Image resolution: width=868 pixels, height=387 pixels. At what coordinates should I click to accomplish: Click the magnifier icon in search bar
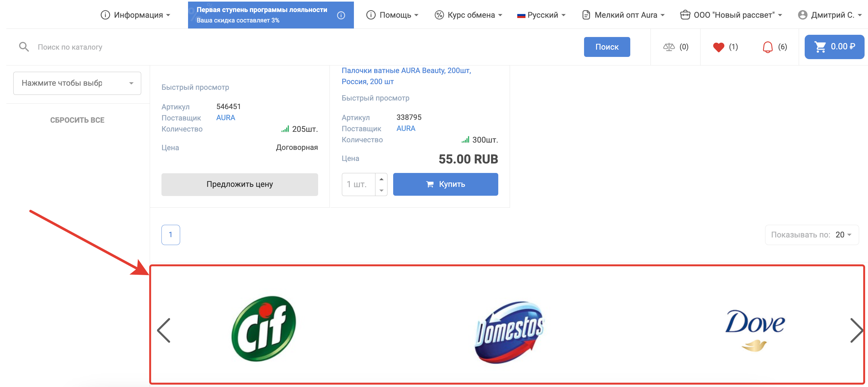(24, 47)
